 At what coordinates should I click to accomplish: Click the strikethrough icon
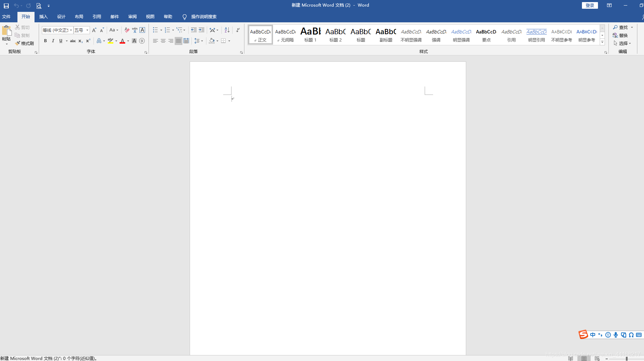point(72,41)
